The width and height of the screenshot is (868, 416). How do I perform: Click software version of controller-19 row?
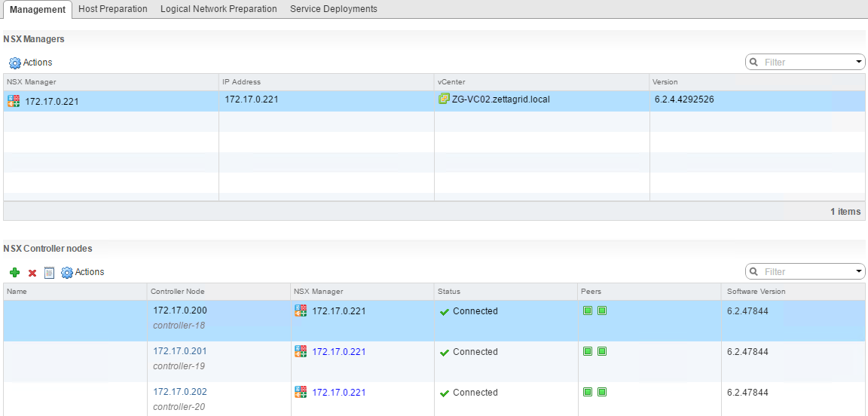click(747, 352)
